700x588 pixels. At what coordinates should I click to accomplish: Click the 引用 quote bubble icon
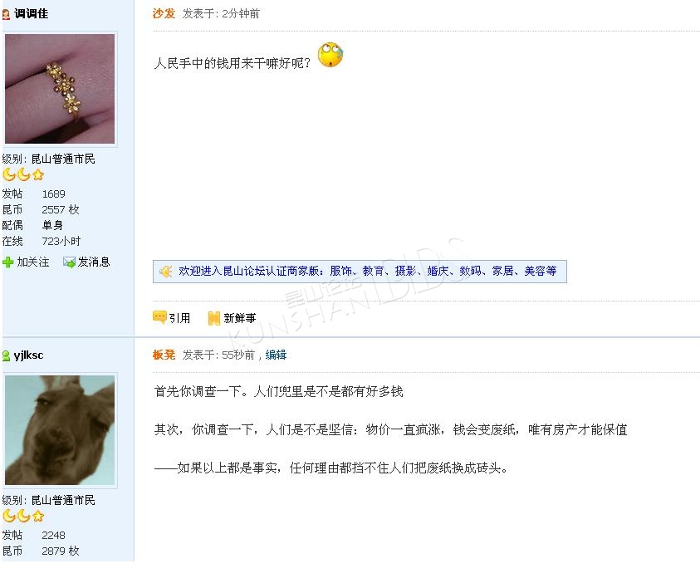click(x=159, y=317)
